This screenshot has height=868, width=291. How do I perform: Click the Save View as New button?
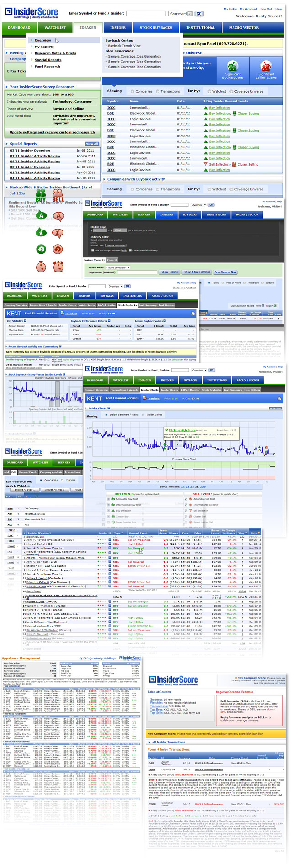(x=226, y=272)
